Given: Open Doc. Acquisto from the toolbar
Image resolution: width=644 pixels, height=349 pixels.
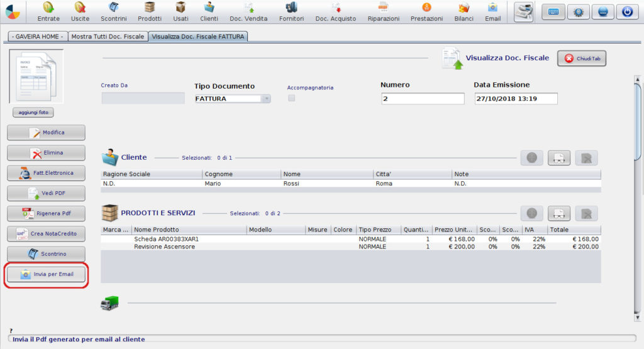Looking at the screenshot, I should pos(336,11).
